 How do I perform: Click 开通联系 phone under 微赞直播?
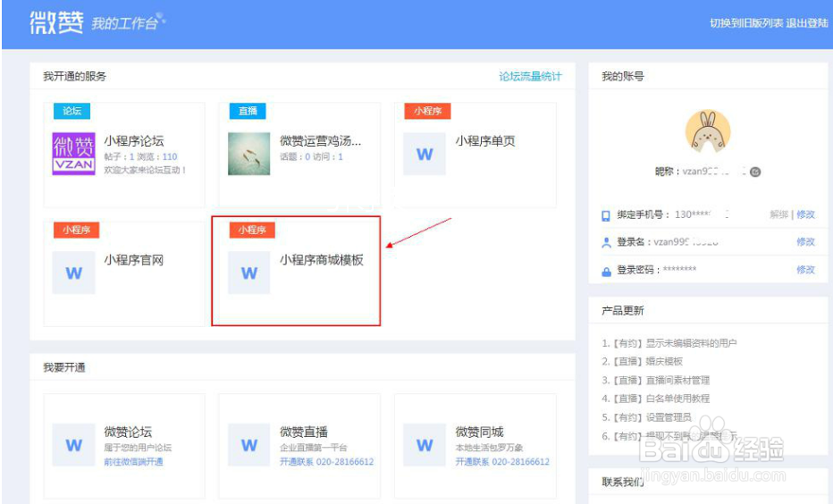[327, 462]
